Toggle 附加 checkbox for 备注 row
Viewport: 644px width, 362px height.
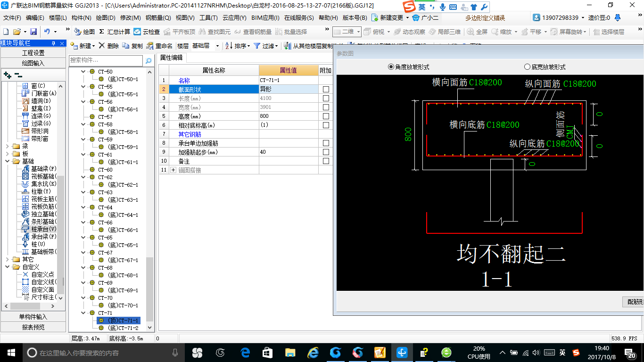[x=326, y=161]
